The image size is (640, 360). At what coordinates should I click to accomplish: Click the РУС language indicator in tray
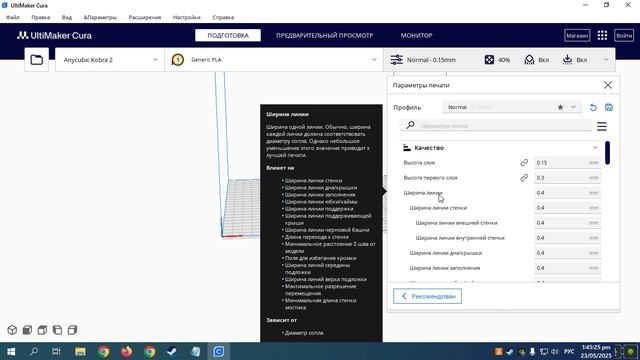point(569,351)
